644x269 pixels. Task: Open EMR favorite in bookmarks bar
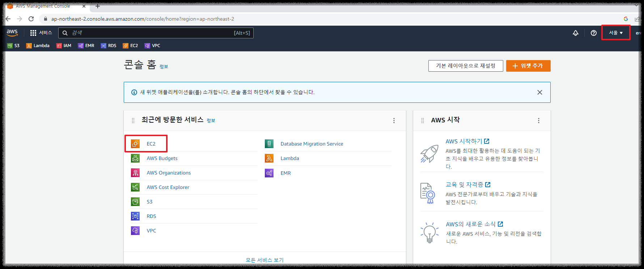(86, 46)
